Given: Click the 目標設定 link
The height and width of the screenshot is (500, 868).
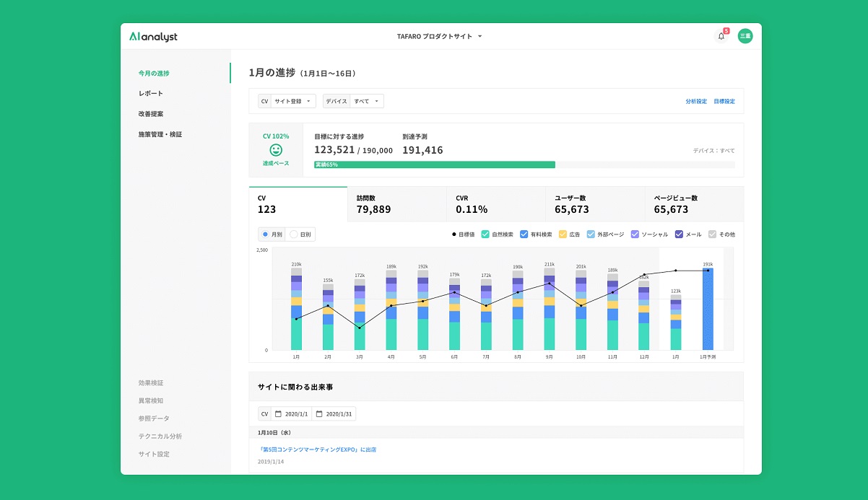Looking at the screenshot, I should 724,102.
